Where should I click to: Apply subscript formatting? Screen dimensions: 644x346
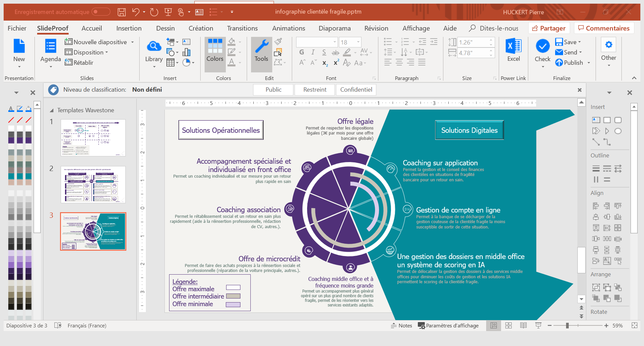tap(325, 63)
